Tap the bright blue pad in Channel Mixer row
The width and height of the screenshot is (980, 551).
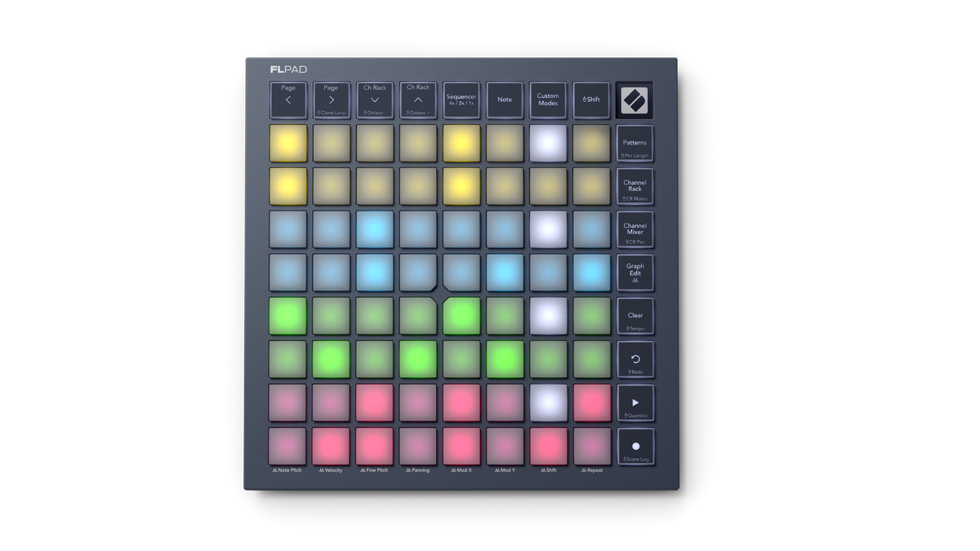(x=375, y=229)
